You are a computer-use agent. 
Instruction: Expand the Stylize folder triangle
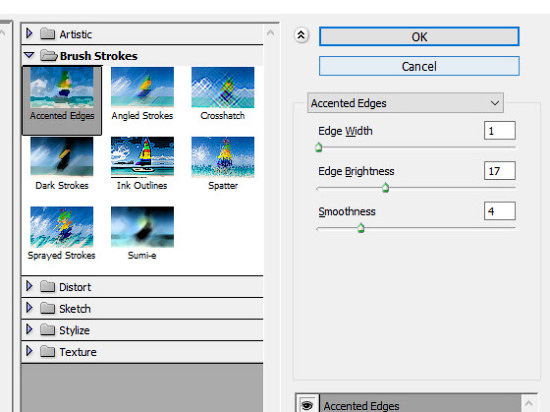(29, 330)
